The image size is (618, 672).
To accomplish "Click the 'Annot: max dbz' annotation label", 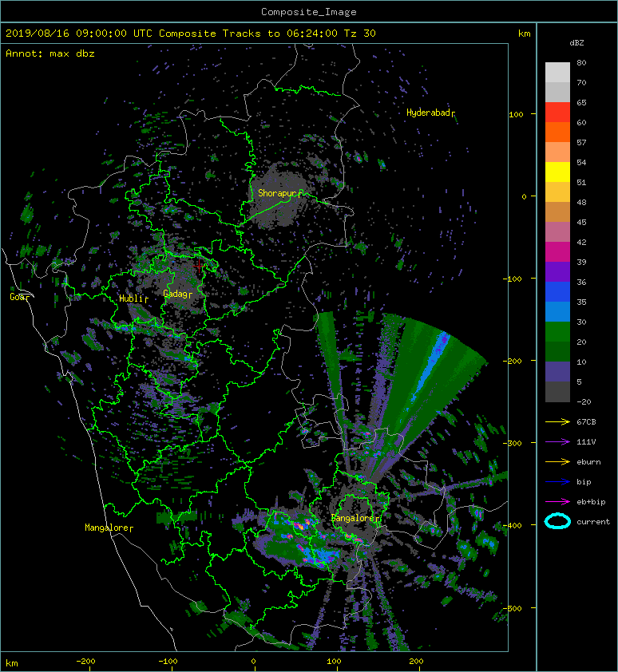I will (50, 53).
